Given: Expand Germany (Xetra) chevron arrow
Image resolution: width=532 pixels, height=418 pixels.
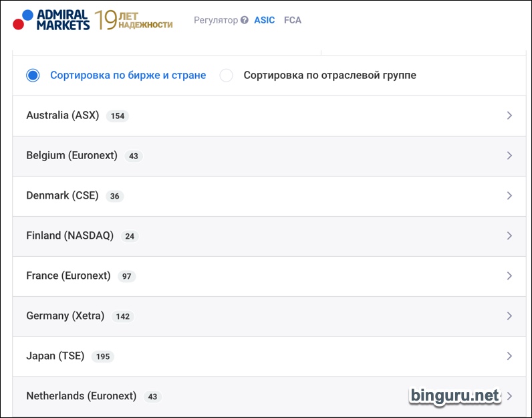Looking at the screenshot, I should 509,316.
